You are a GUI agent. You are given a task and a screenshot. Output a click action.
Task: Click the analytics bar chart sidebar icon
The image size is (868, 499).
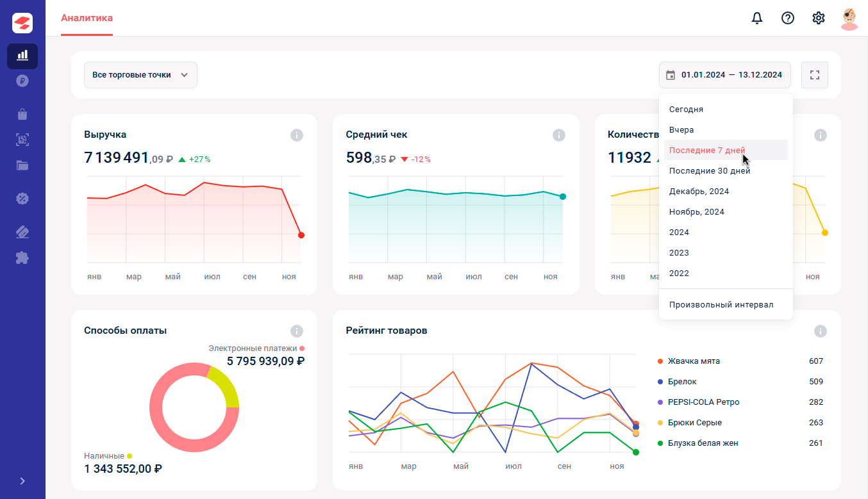[22, 56]
